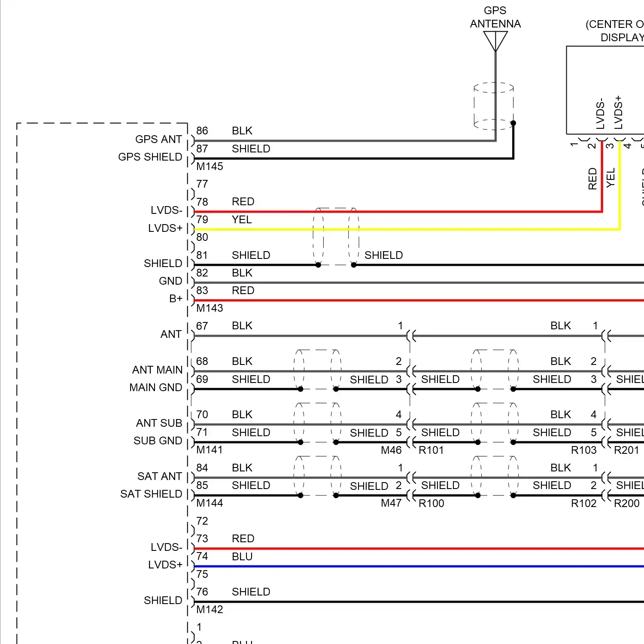This screenshot has width=644, height=644.
Task: Click the ANT SUB terminal label
Action: click(x=159, y=423)
